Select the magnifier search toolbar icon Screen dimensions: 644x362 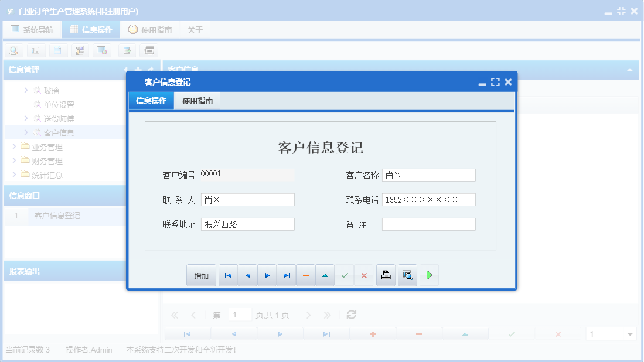[13, 50]
